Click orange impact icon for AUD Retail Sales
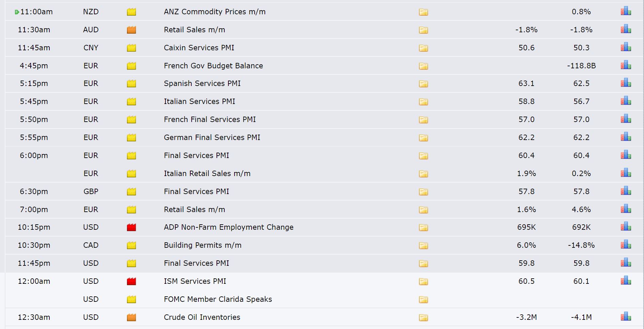 [x=131, y=30]
